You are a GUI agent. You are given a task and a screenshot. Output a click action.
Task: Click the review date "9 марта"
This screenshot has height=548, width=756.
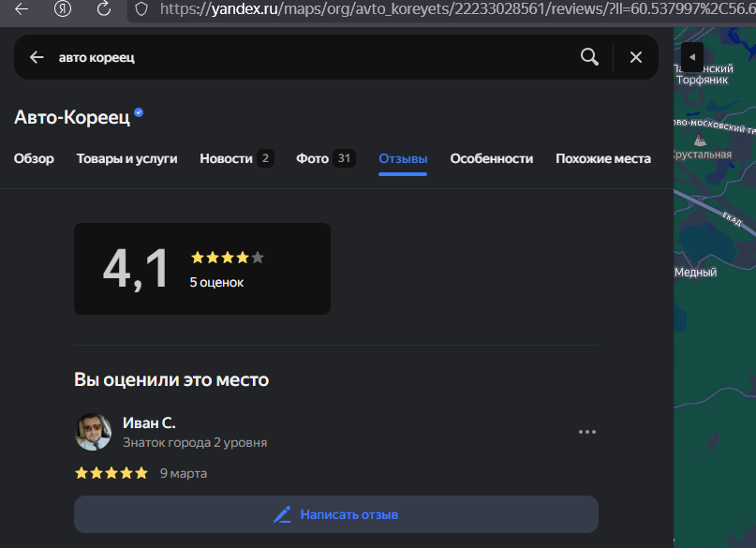point(184,473)
